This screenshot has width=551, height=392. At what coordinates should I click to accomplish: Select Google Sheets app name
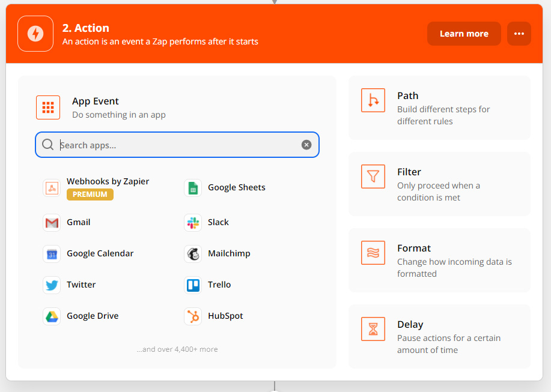pyautogui.click(x=237, y=187)
